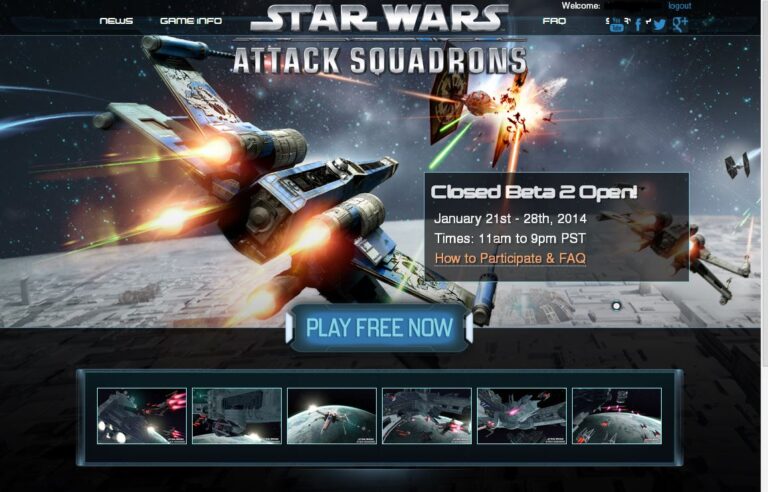Open the last TIE fighters thumbnail
The height and width of the screenshot is (492, 768).
[617, 416]
